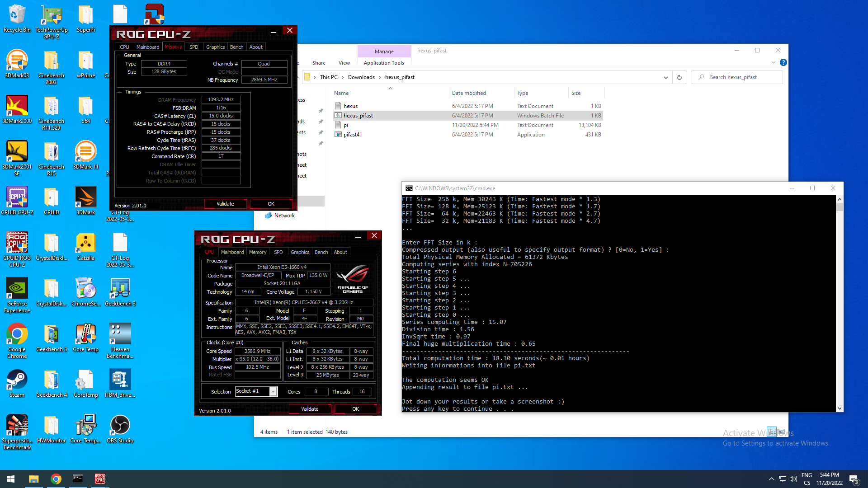The image size is (868, 488).
Task: Open Geekbench 3 chart icon
Action: tap(120, 292)
